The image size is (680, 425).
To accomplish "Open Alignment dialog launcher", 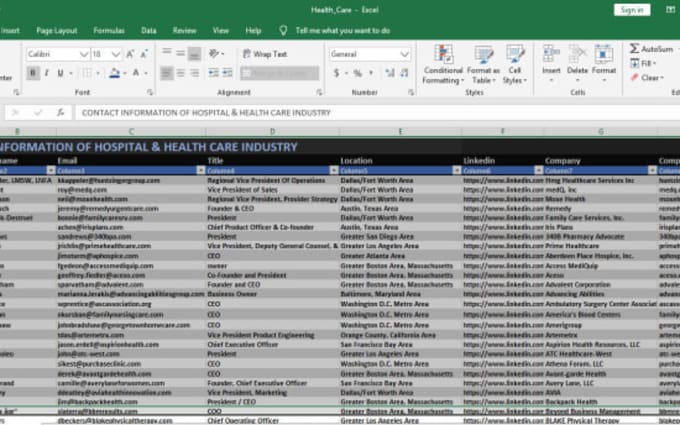I will click(319, 92).
